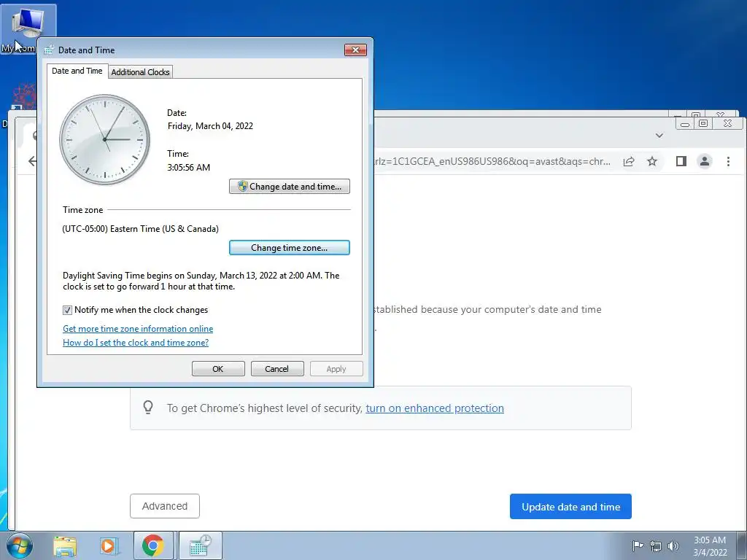Open Get more time zone information online
Image resolution: width=747 pixels, height=560 pixels.
[x=138, y=329]
